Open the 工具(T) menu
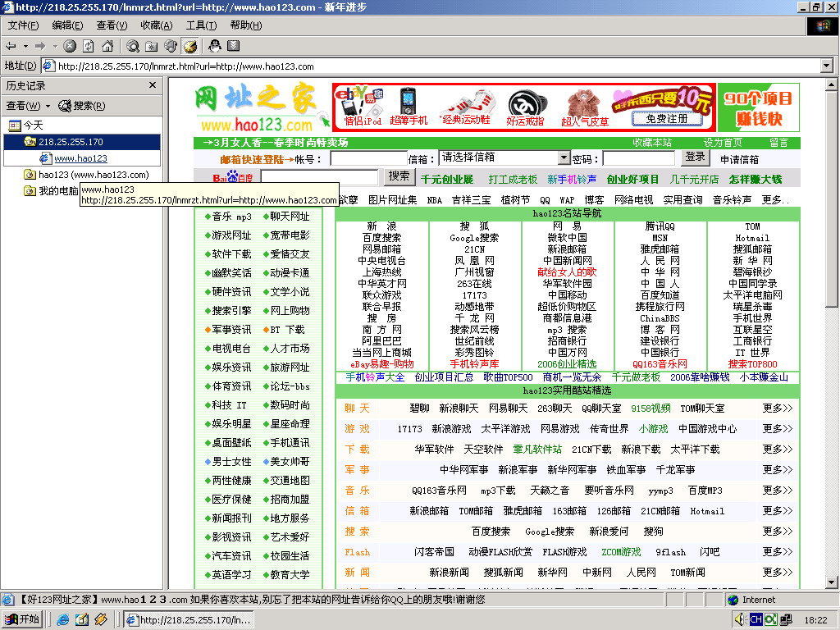Screen dimensions: 840x630 click(202, 25)
